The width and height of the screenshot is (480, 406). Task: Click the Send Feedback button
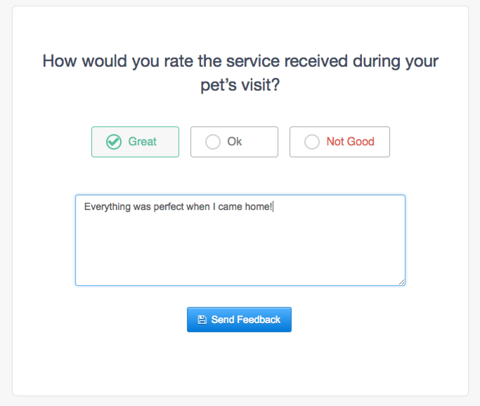click(x=239, y=319)
